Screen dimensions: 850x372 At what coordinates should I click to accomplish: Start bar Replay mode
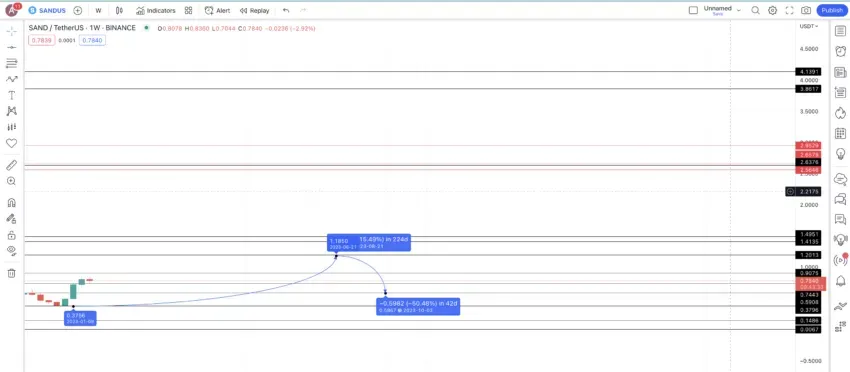point(254,10)
